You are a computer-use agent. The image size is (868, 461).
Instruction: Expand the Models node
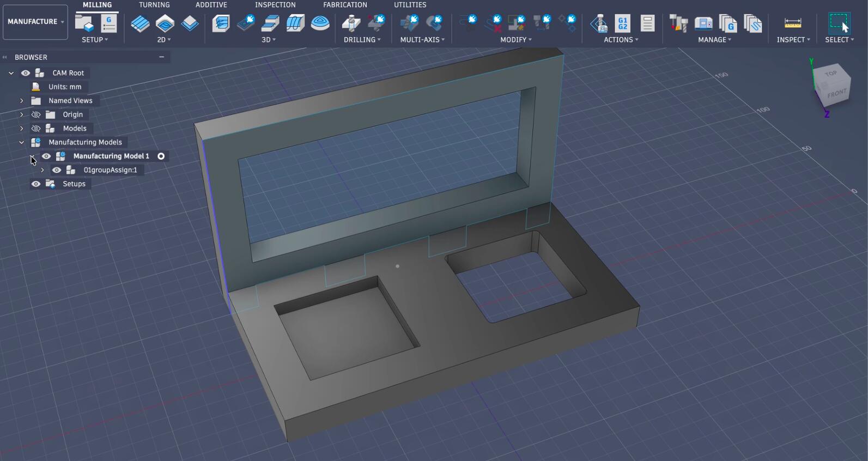[x=22, y=129]
